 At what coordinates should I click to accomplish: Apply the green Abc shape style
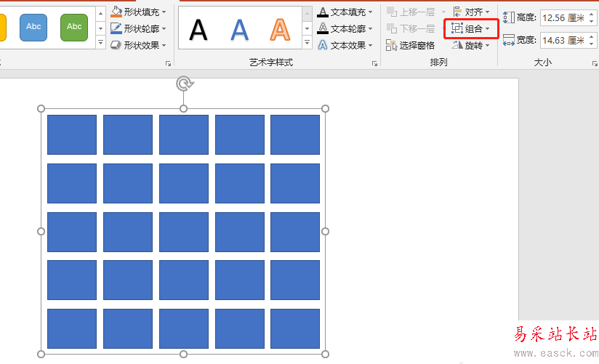pyautogui.click(x=74, y=28)
